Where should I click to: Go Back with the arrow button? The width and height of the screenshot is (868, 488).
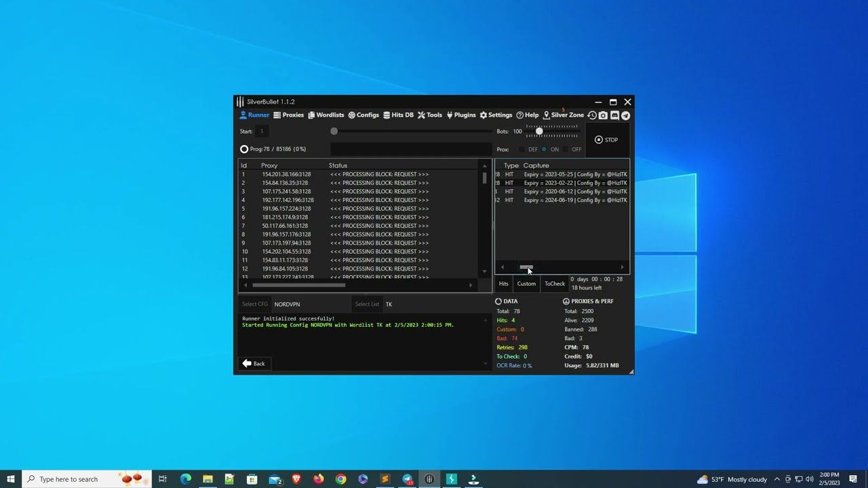(254, 364)
